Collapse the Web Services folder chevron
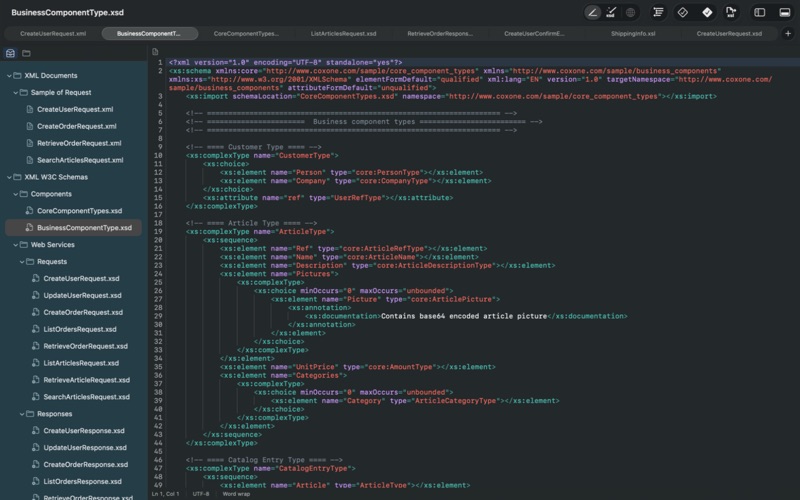Viewport: 800px width, 500px height. [15, 245]
